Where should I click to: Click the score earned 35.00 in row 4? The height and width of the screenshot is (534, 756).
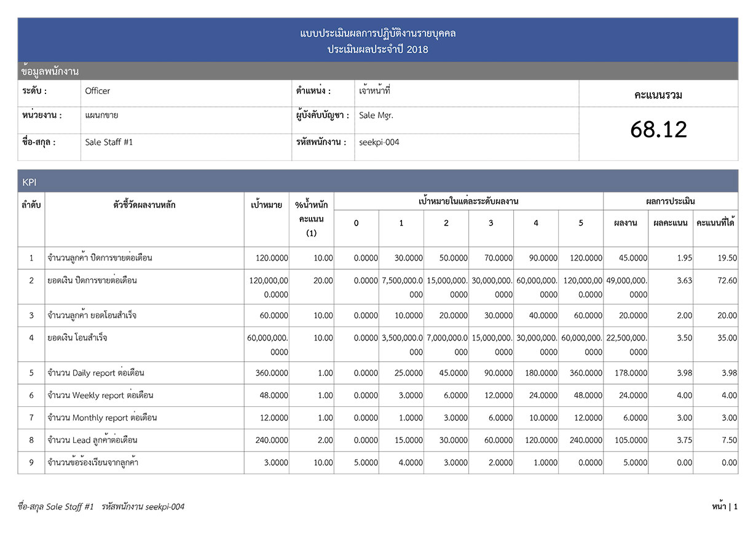pos(727,338)
